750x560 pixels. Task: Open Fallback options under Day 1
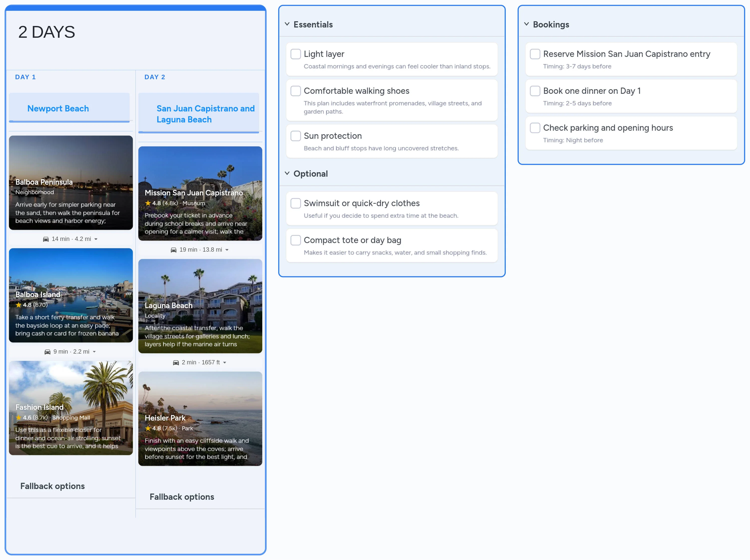(52, 486)
